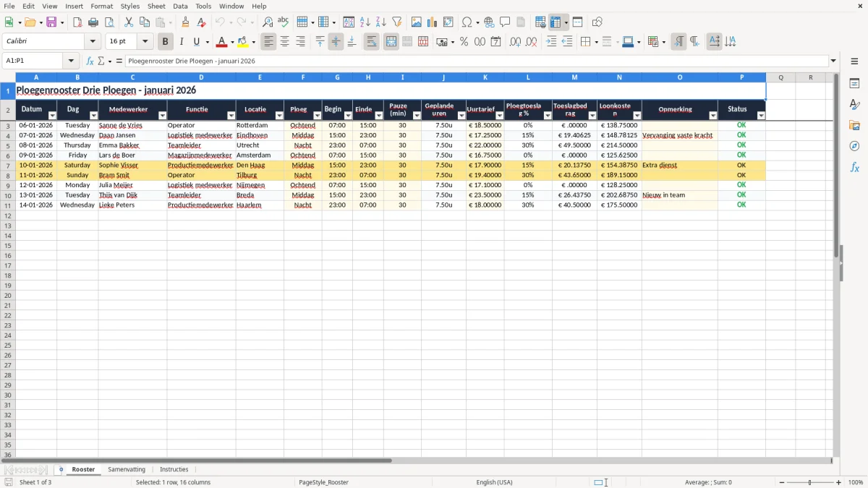Click Format as Percent icon
Image resolution: width=868 pixels, height=488 pixels.
tap(464, 42)
